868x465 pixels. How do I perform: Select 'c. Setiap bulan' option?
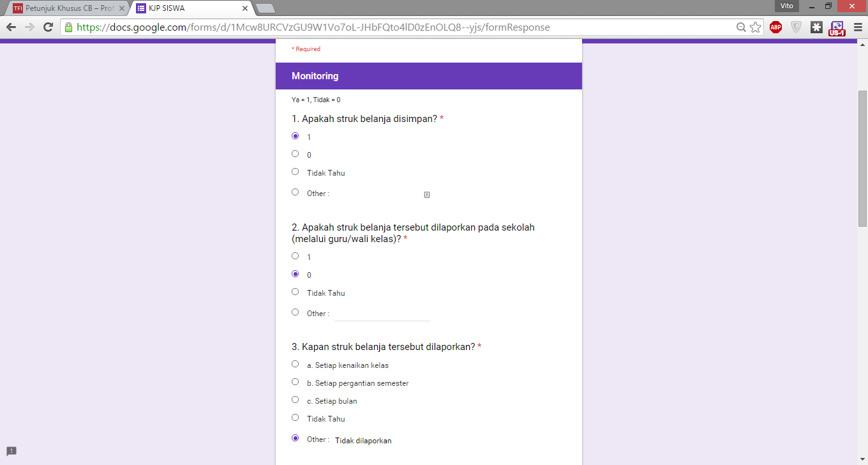click(x=295, y=400)
